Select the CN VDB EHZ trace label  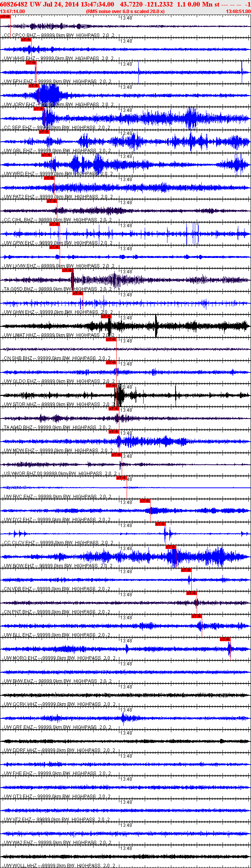pos(57,589)
